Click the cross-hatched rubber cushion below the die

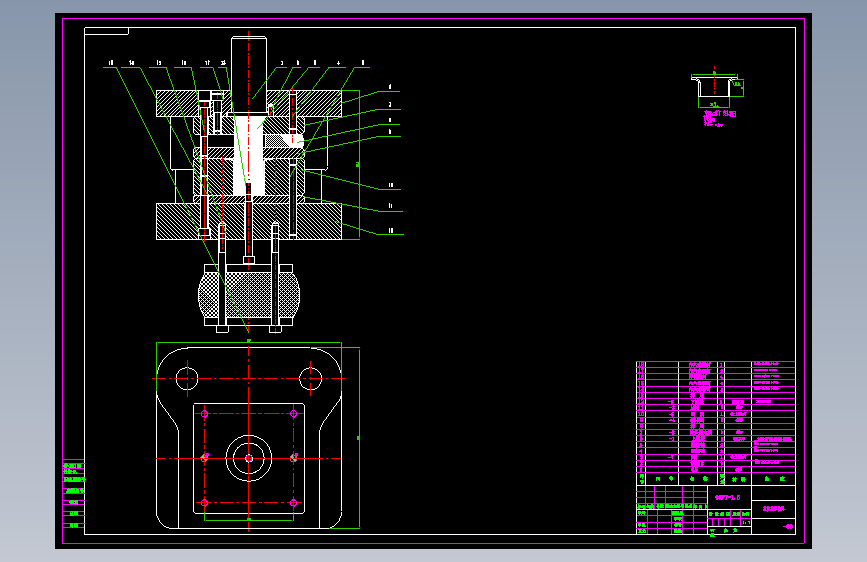click(249, 295)
